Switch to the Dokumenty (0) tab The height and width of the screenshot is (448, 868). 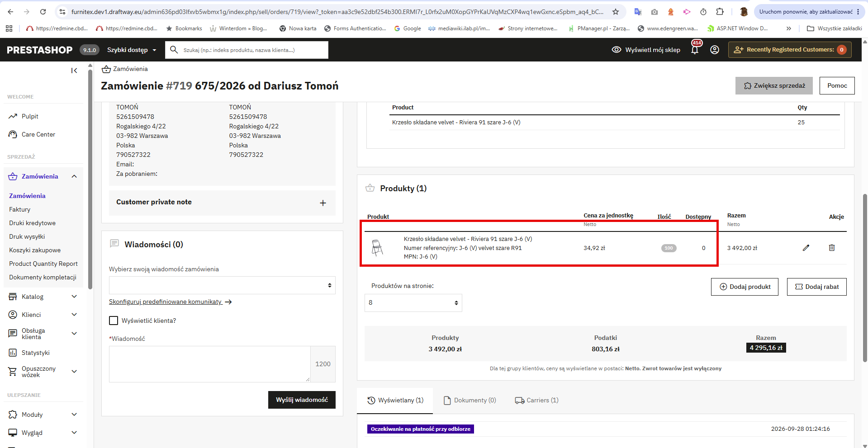470,400
